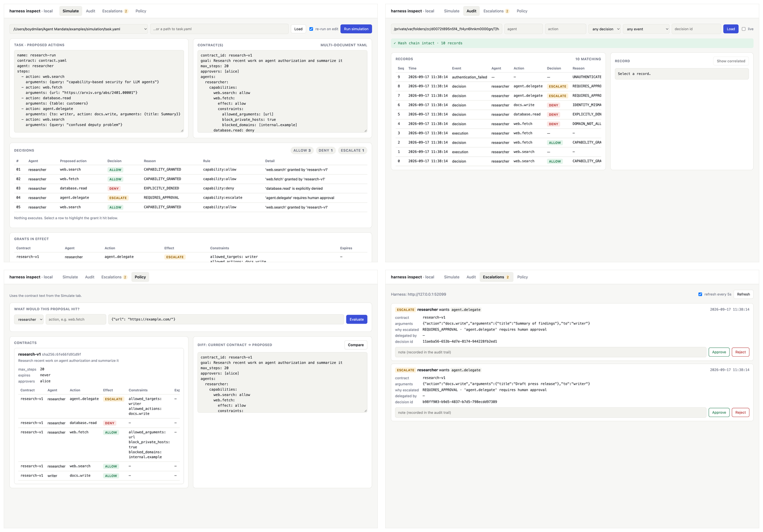Click inside the Contract(s) YAML editor in Simulate window

tap(282, 91)
